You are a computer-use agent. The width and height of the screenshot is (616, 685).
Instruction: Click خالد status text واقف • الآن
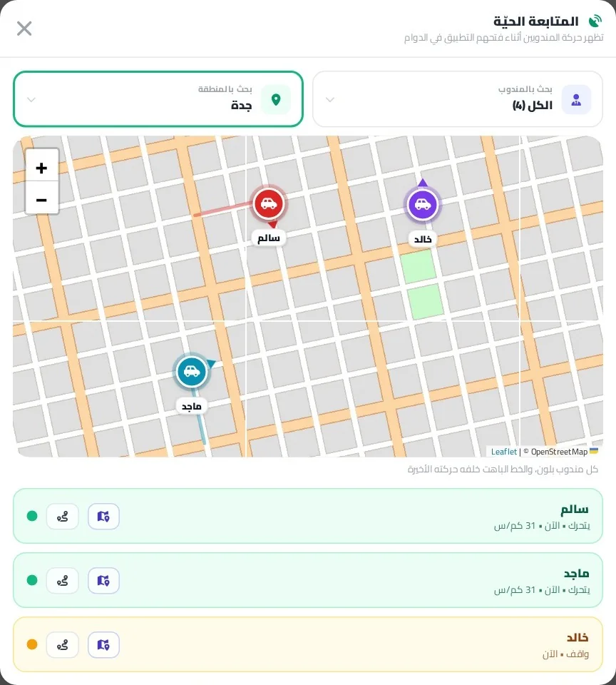coord(565,654)
